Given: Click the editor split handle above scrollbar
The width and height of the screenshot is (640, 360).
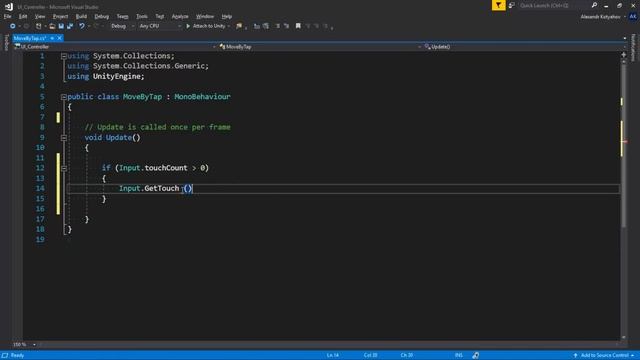Looking at the screenshot, I should (623, 54).
